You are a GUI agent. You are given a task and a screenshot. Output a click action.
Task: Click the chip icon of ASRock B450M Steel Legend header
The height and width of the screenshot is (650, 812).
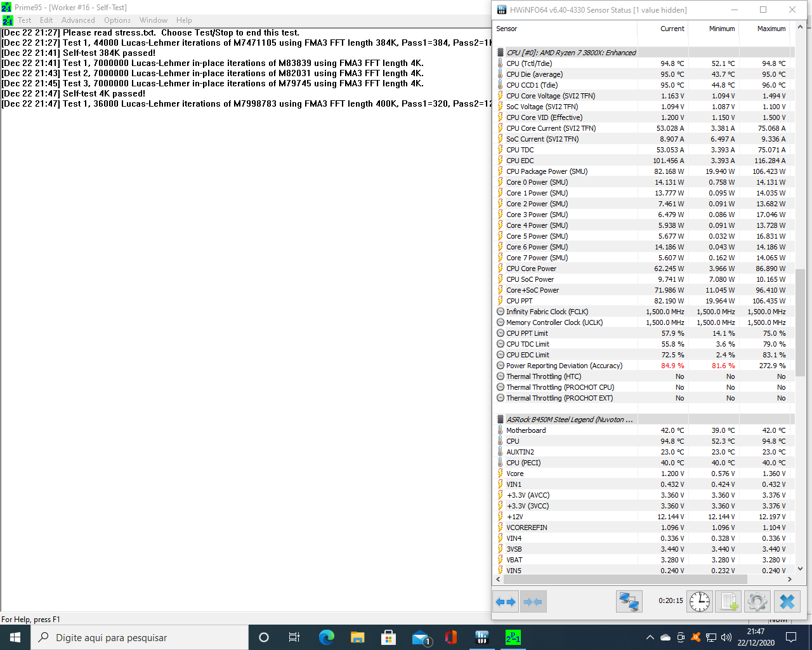[500, 420]
